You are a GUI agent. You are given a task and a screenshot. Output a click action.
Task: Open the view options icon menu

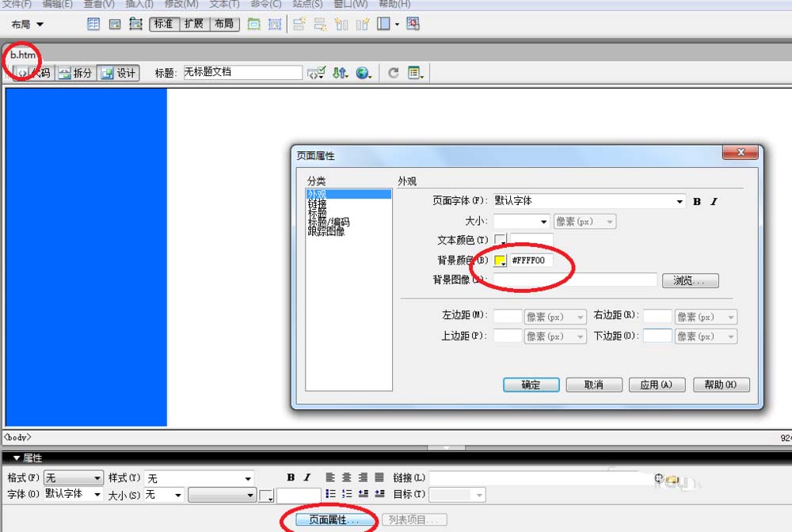coord(415,73)
